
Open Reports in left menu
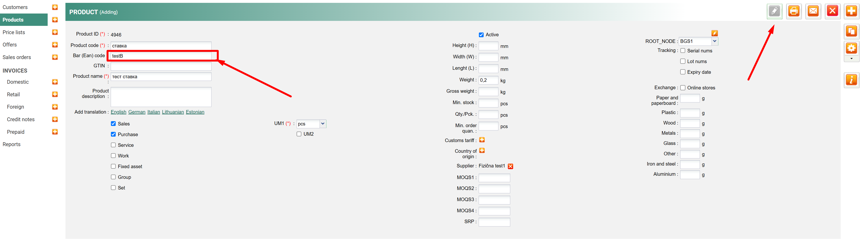pos(11,144)
